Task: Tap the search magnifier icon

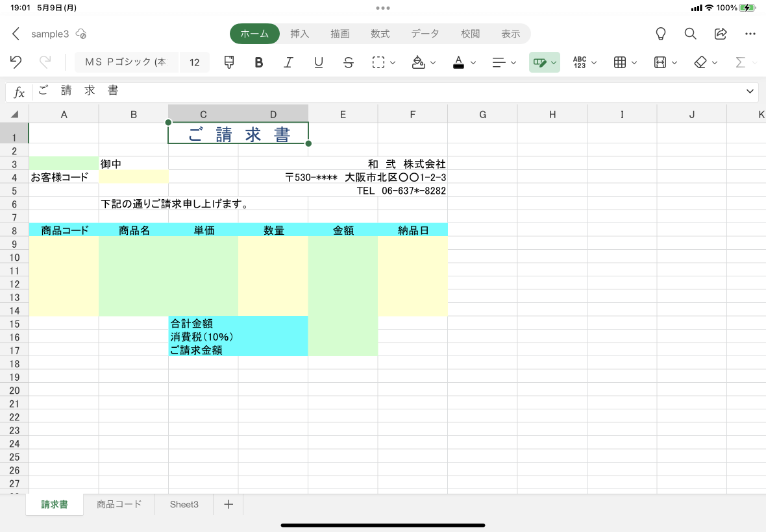Action: [x=690, y=34]
